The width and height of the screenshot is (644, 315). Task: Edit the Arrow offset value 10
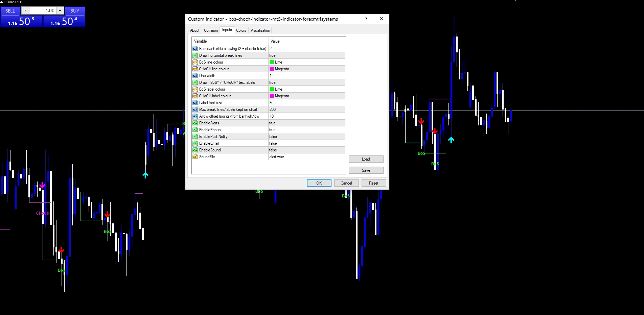[307, 116]
